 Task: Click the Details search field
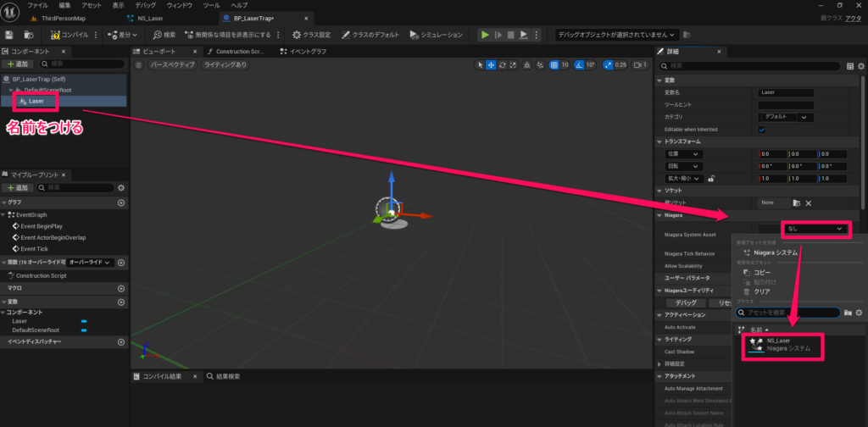tap(749, 66)
